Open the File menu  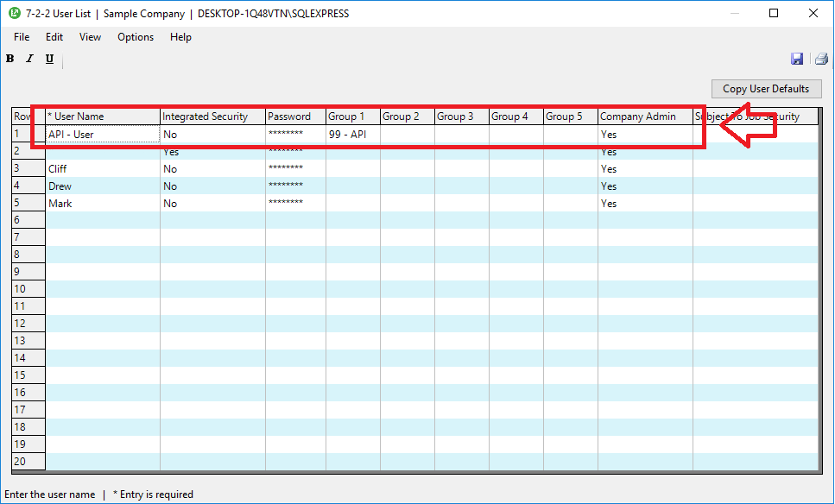tap(21, 37)
